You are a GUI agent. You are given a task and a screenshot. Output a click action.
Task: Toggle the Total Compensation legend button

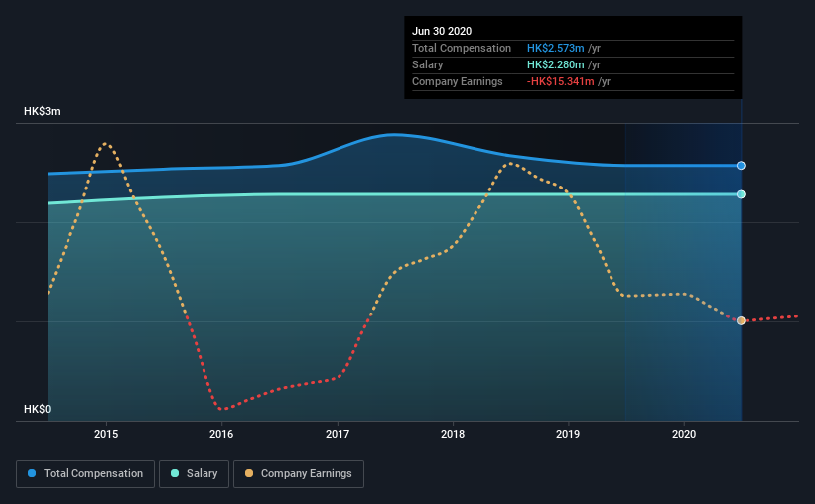(x=85, y=474)
